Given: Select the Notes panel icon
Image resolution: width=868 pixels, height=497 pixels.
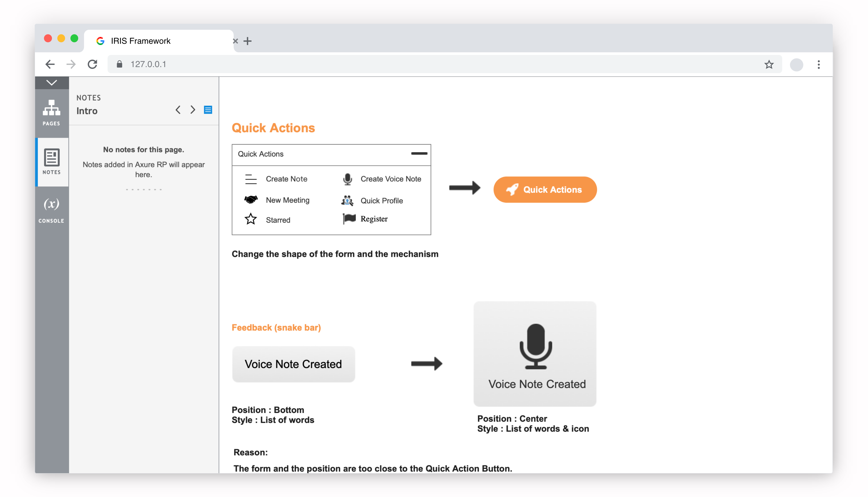Looking at the screenshot, I should pos(51,162).
